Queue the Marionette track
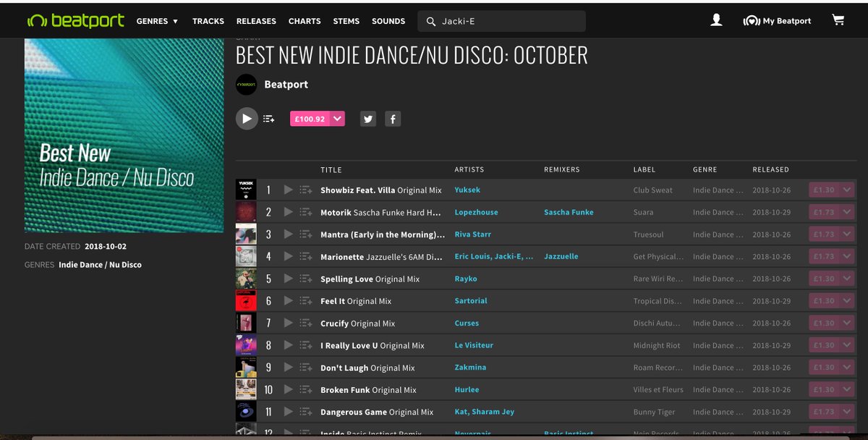Image resolution: width=868 pixels, height=440 pixels. point(305,256)
